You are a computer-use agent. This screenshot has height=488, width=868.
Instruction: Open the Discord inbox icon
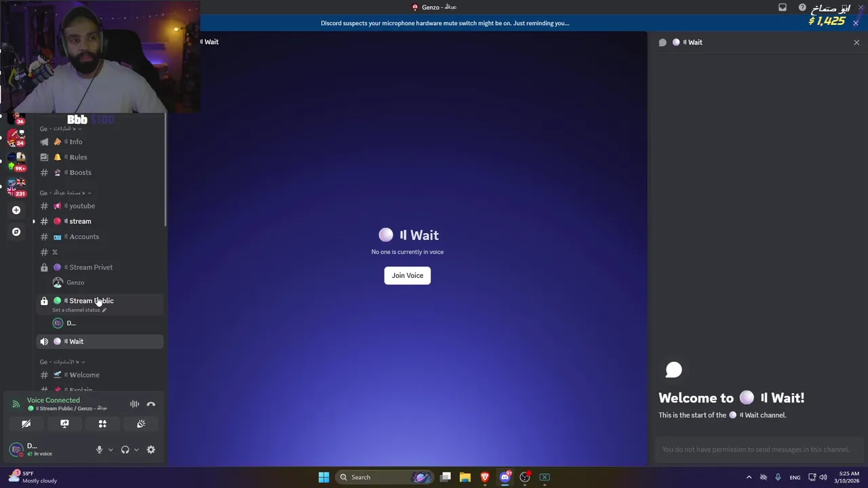tap(783, 7)
